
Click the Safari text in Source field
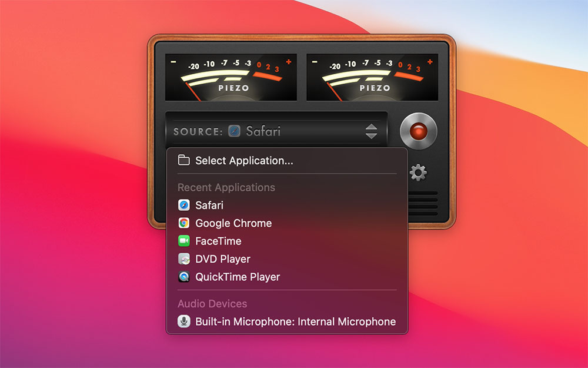pyautogui.click(x=263, y=131)
